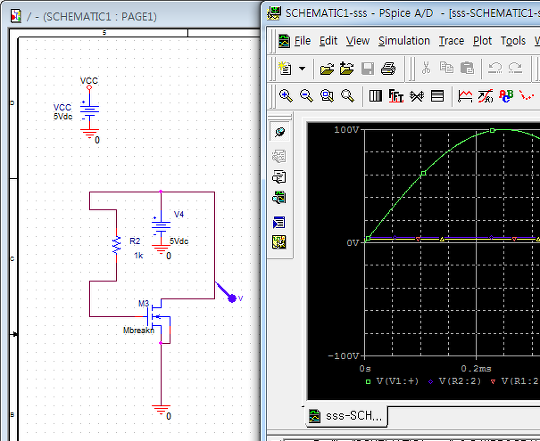Click the Text Label ABC icon
The height and width of the screenshot is (441, 540).
tap(506, 96)
